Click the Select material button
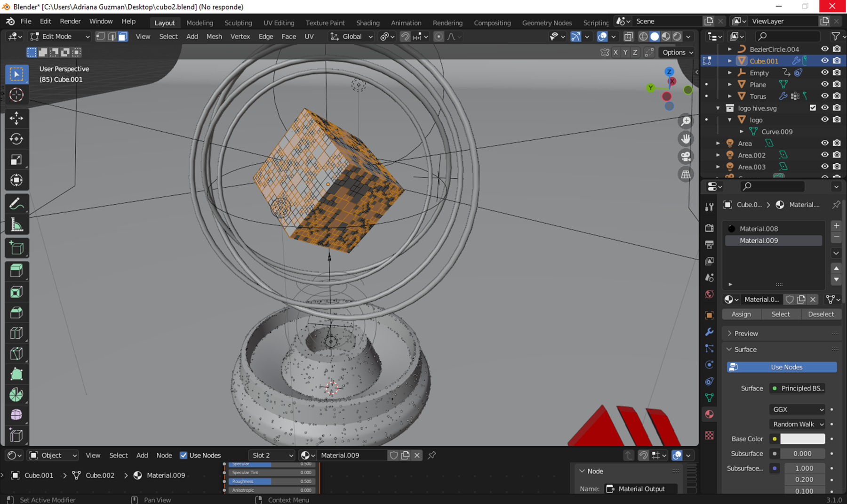 781,314
